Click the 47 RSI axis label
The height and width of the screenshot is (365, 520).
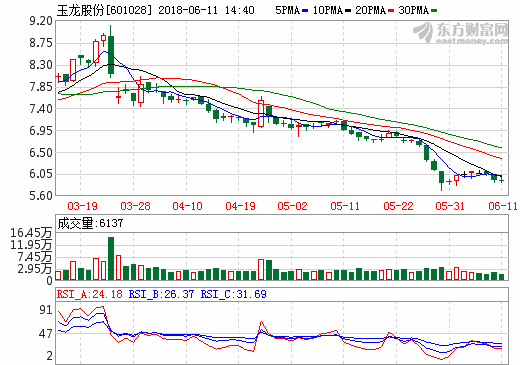point(46,333)
